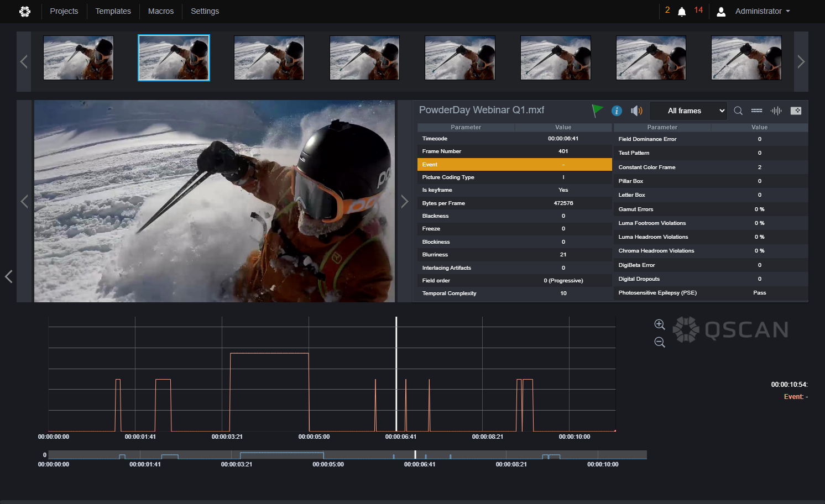Show next thumbnails with the strip's right arrow

pos(801,61)
